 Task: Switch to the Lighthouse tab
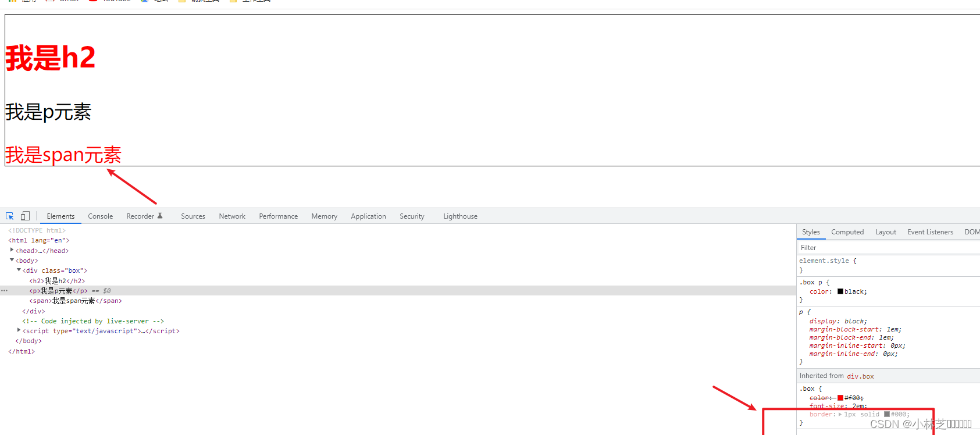(461, 216)
